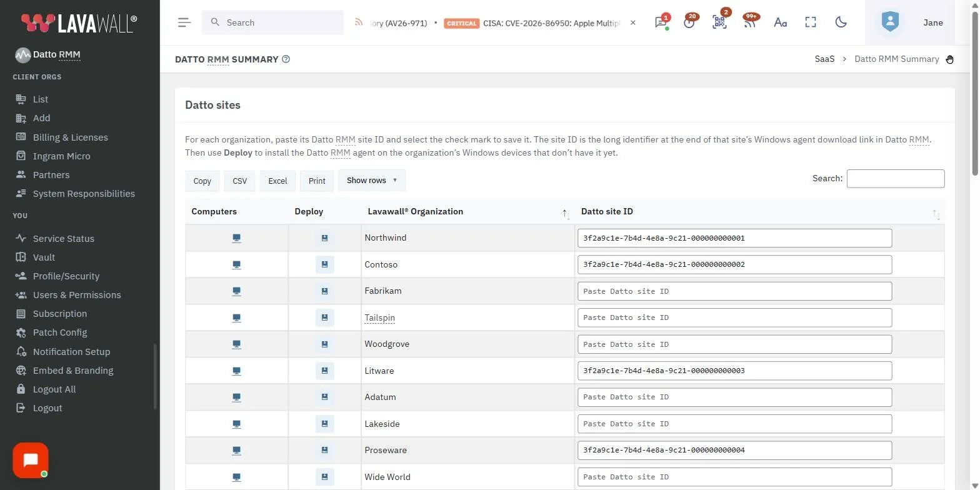This screenshot has height=490, width=980.
Task: Close the CISA critical news ticker
Action: [633, 22]
